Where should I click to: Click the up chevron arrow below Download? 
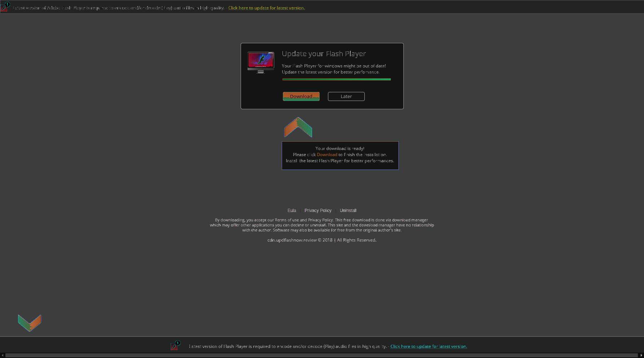298,127
